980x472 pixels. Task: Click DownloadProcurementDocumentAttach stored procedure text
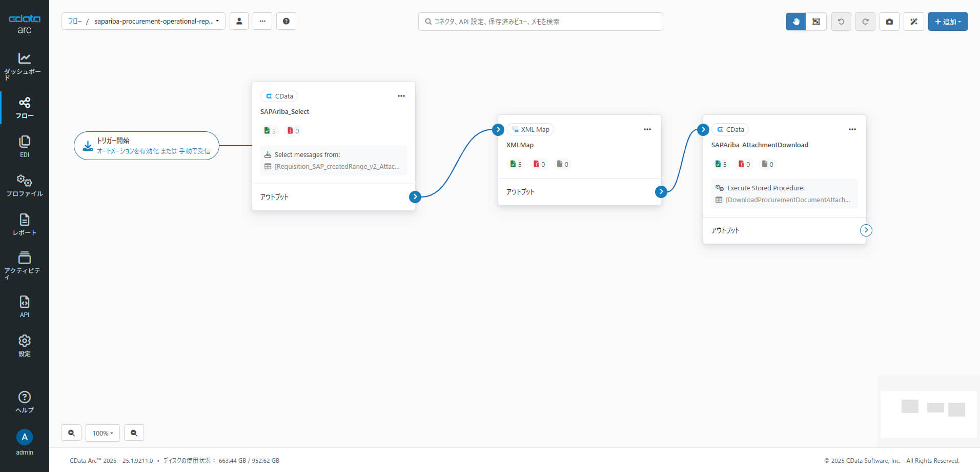point(788,200)
